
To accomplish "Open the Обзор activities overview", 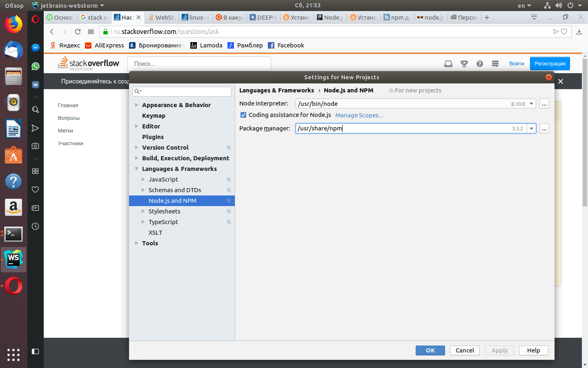I will [x=14, y=5].
